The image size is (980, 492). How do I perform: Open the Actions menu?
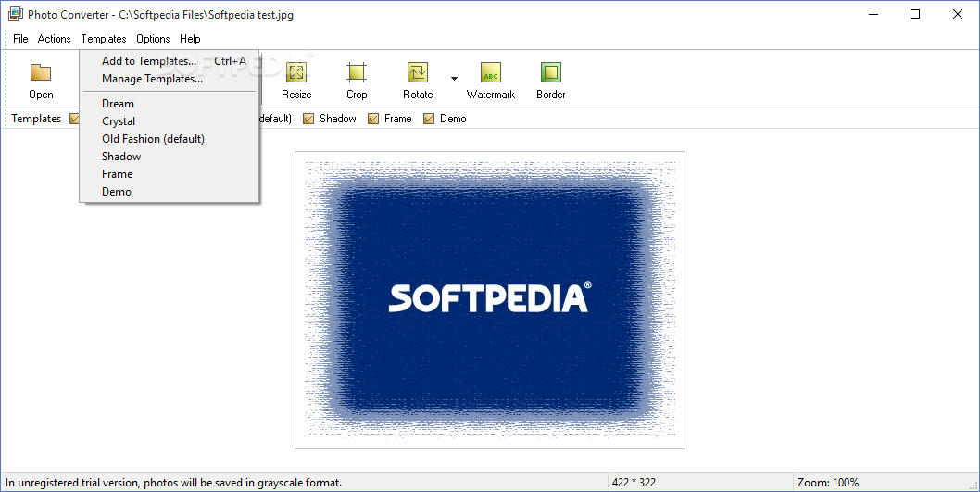[x=55, y=39]
